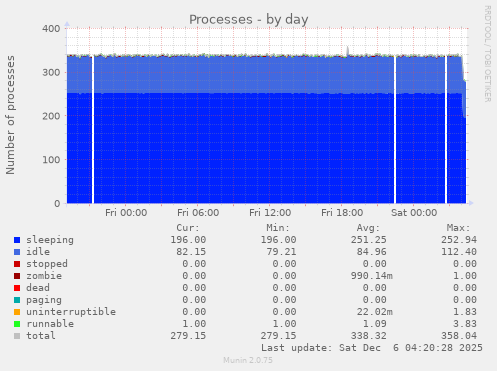Click the 'stopped' legend label
The width and height of the screenshot is (497, 371).
coord(47,264)
